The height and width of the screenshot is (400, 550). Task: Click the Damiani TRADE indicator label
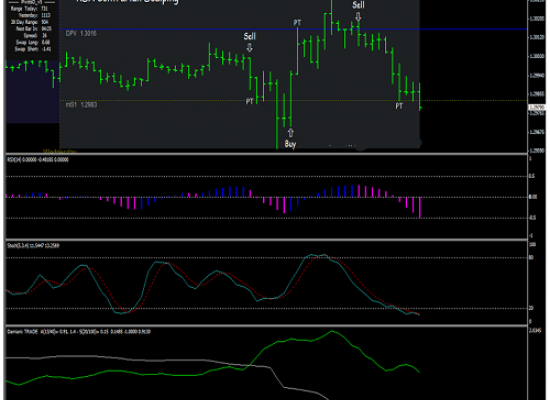pos(79,332)
